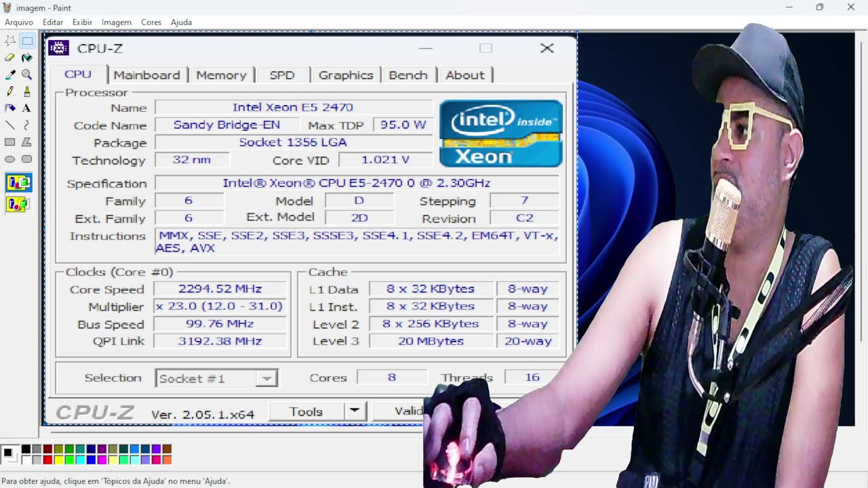Click the Level 3 cache value 20 MBytes
The height and width of the screenshot is (488, 868).
coord(431,341)
